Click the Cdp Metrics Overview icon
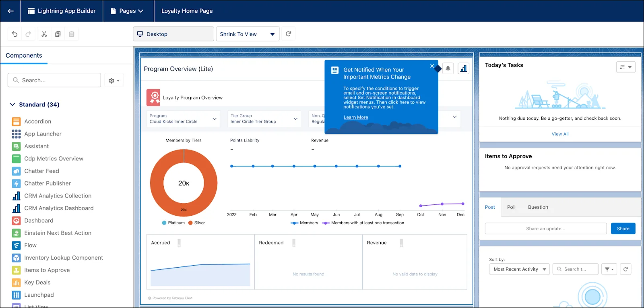This screenshot has width=644, height=308. coord(16,158)
